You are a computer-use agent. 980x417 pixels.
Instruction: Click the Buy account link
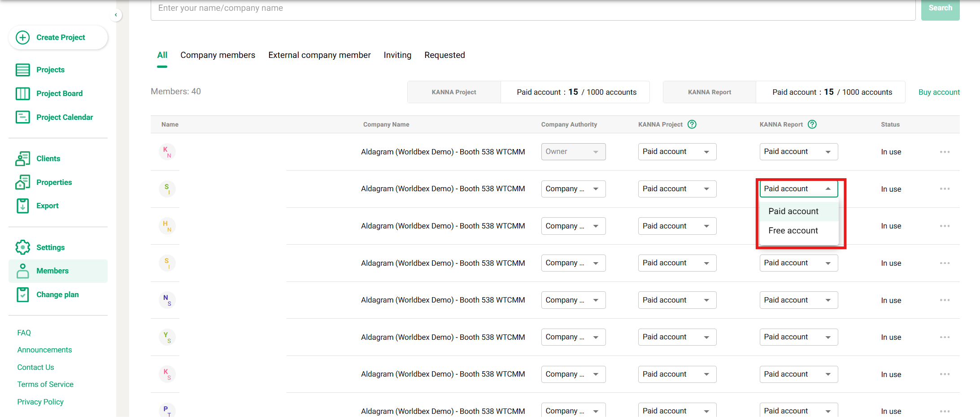tap(939, 92)
